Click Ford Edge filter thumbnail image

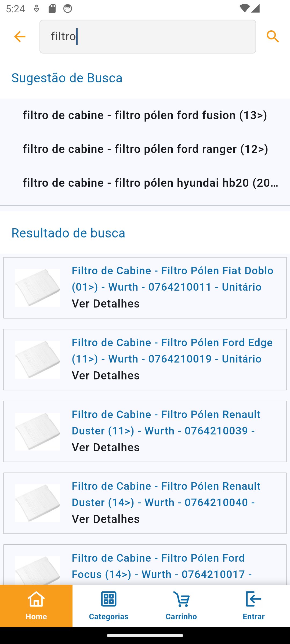tap(38, 360)
